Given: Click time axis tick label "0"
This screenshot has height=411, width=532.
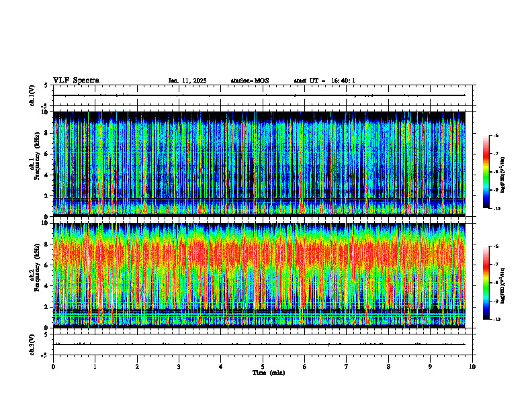Looking at the screenshot, I should (53, 367).
